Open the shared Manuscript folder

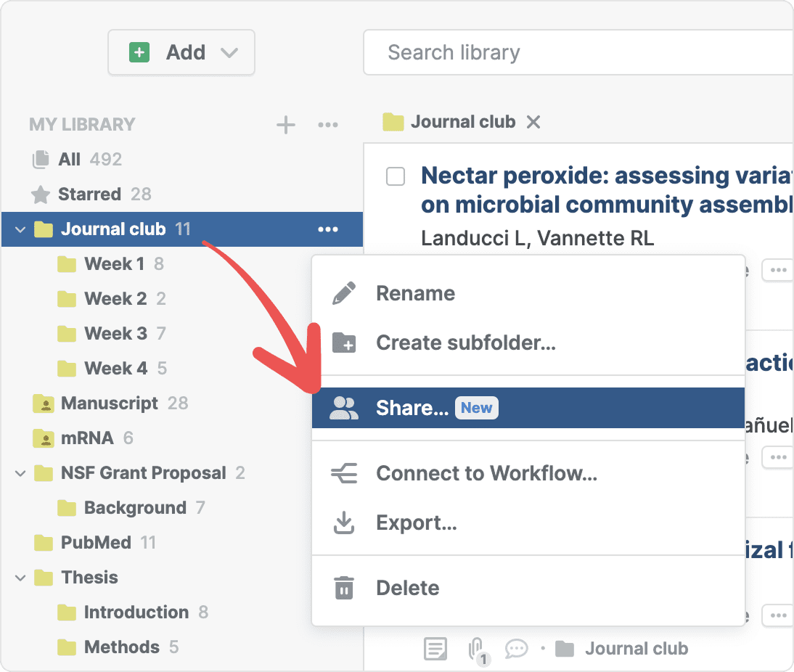tap(109, 403)
